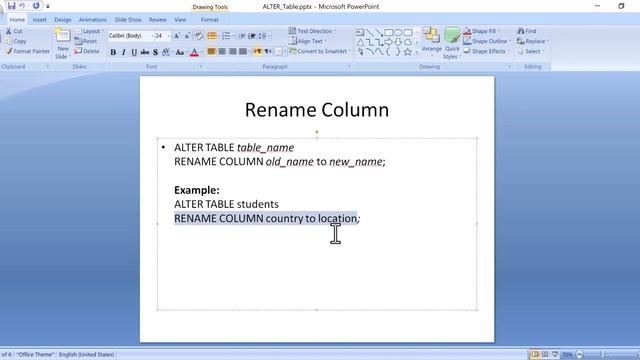Image resolution: width=640 pixels, height=360 pixels.
Task: Open Shape Outline options
Action: click(x=487, y=41)
